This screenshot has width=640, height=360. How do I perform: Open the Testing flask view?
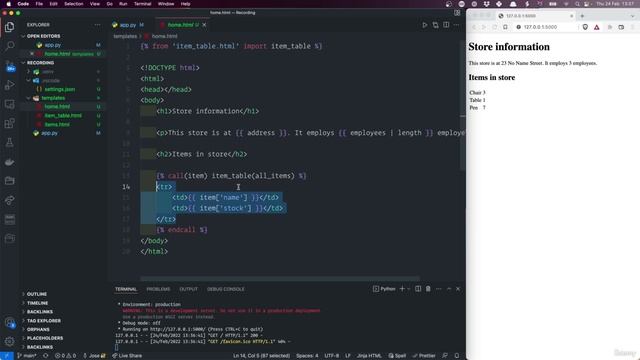point(9,142)
